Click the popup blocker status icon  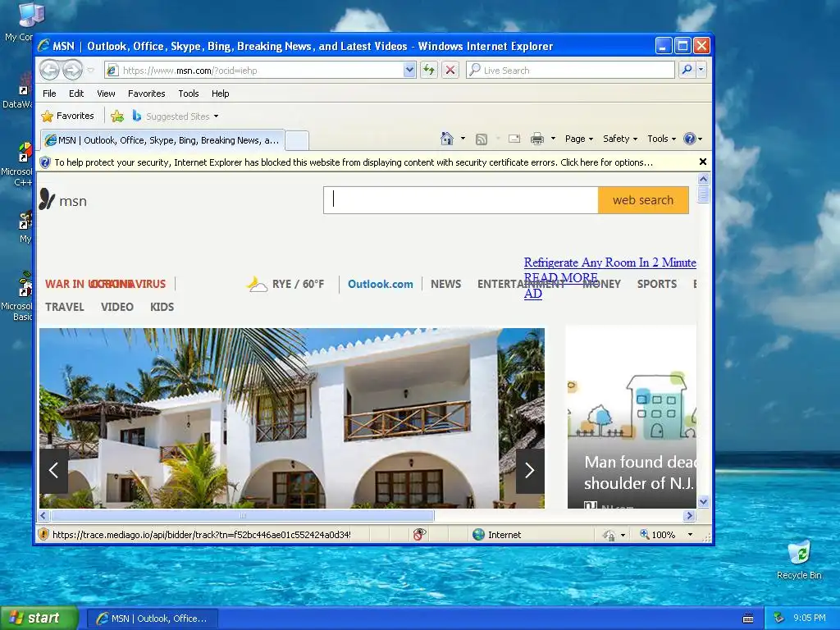click(x=419, y=534)
